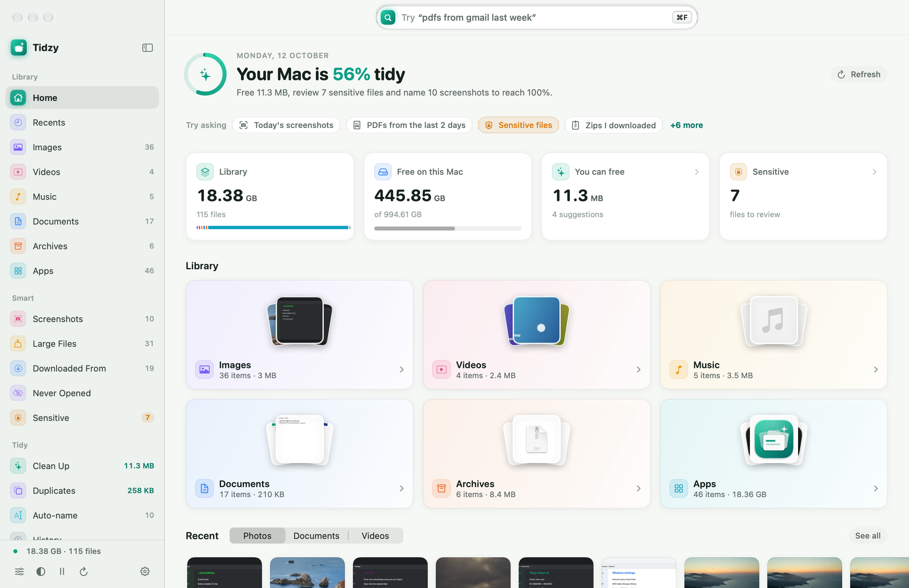Image resolution: width=909 pixels, height=588 pixels.
Task: Choose the Zips I downloaded suggestion
Action: 613,125
